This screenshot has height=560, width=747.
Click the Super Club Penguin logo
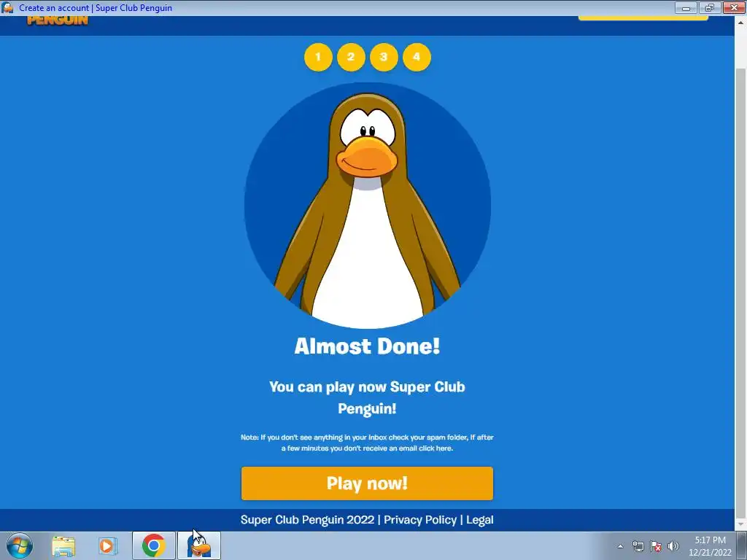click(x=58, y=20)
